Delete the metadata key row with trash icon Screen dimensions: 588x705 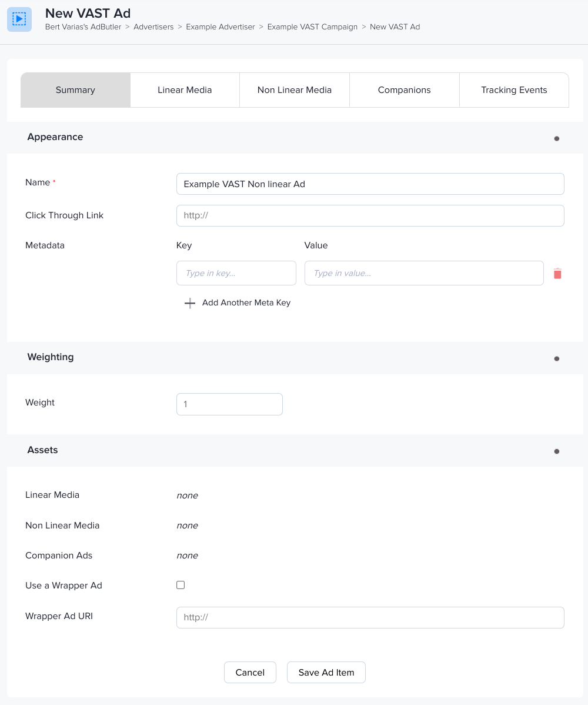557,274
